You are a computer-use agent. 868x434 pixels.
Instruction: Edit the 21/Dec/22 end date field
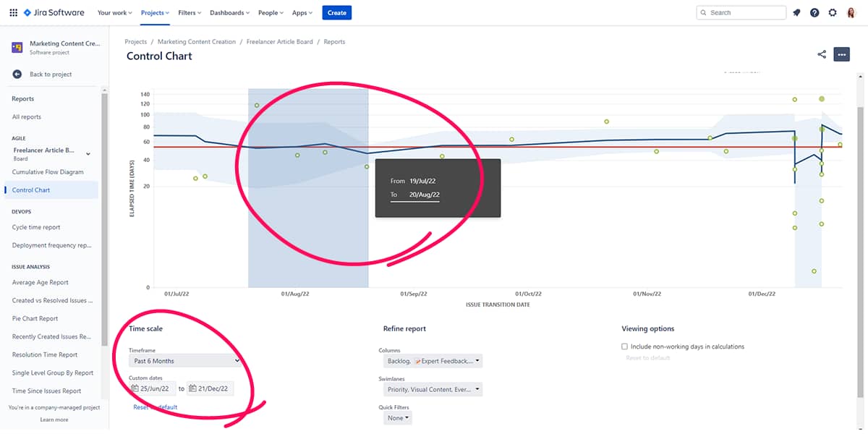[210, 389]
